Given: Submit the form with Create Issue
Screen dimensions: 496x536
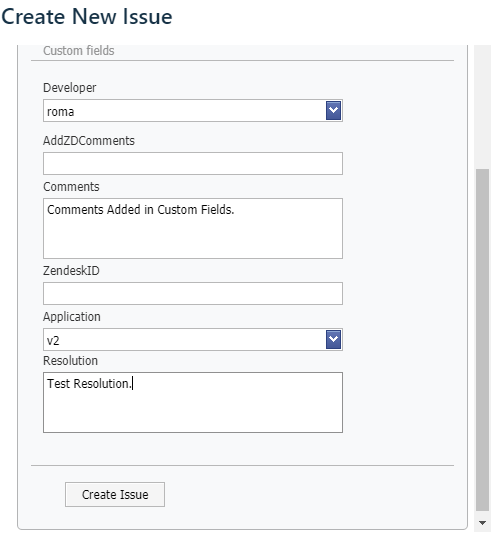Looking at the screenshot, I should click(115, 494).
